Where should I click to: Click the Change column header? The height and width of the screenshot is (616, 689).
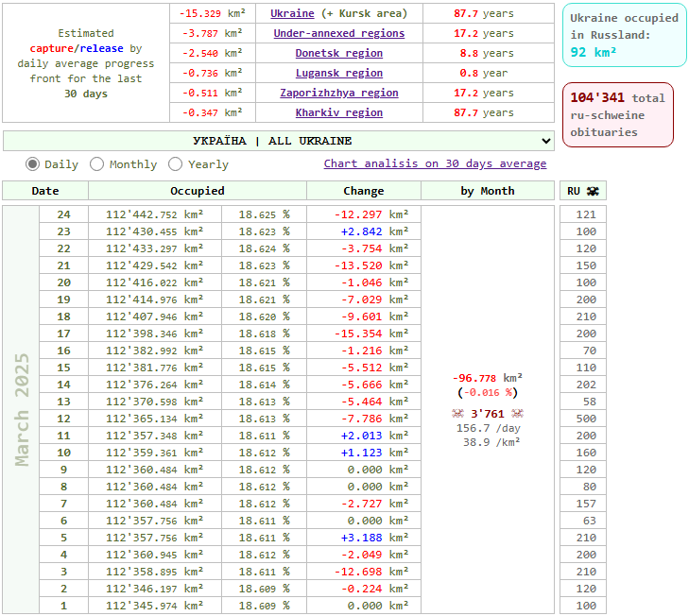click(x=364, y=191)
